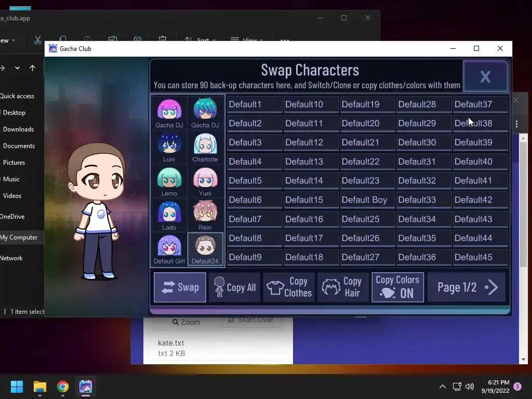Pick the Charlotte character slot

point(205,147)
